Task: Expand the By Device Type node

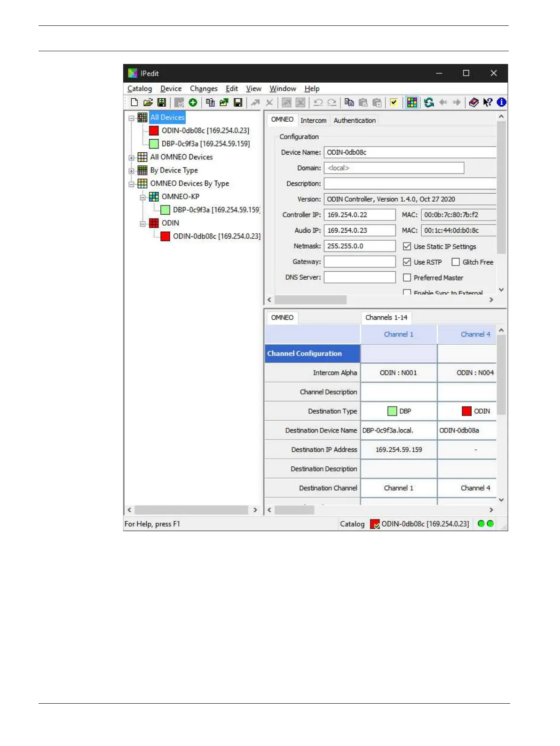Action: 132,171
